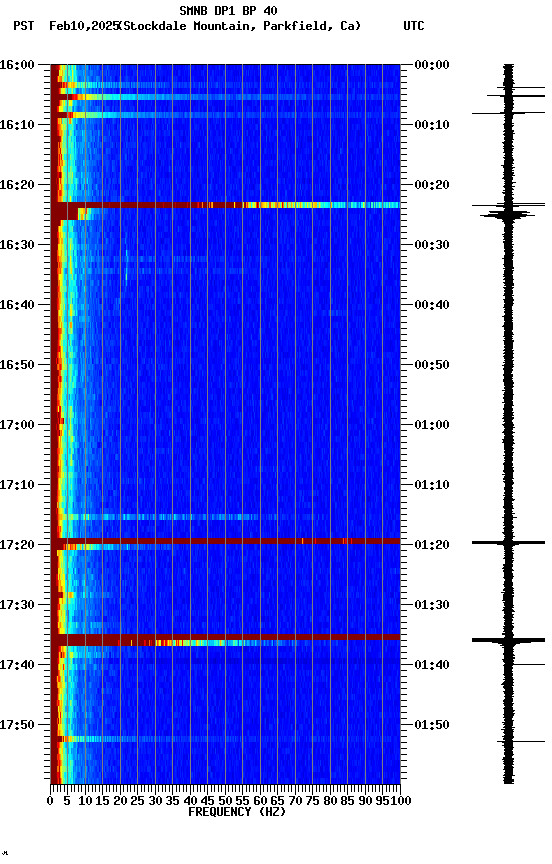Select the '17:20' PST axis label
This screenshot has width=552, height=864.
[x=17, y=545]
